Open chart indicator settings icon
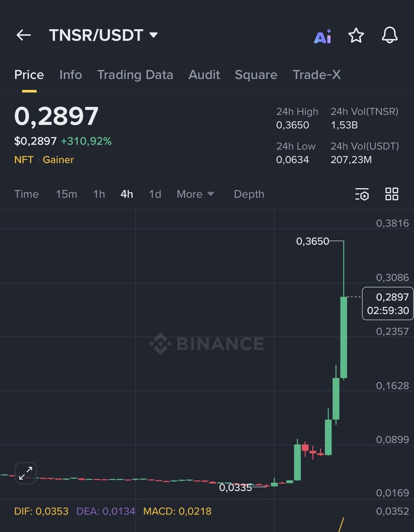This screenshot has width=414, height=532. pos(362,194)
